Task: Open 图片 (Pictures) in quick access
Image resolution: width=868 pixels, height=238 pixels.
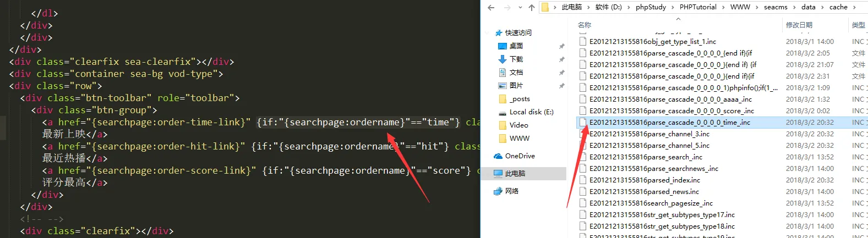Action: click(x=516, y=86)
